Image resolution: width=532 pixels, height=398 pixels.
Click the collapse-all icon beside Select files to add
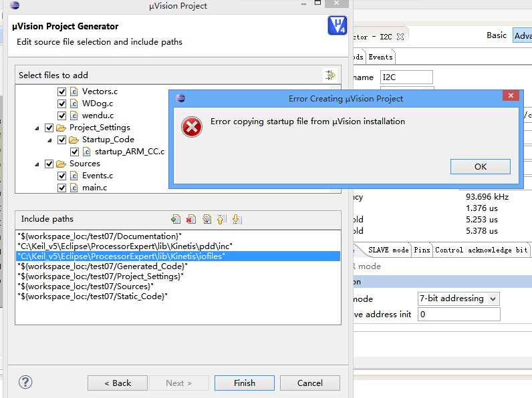[x=330, y=75]
